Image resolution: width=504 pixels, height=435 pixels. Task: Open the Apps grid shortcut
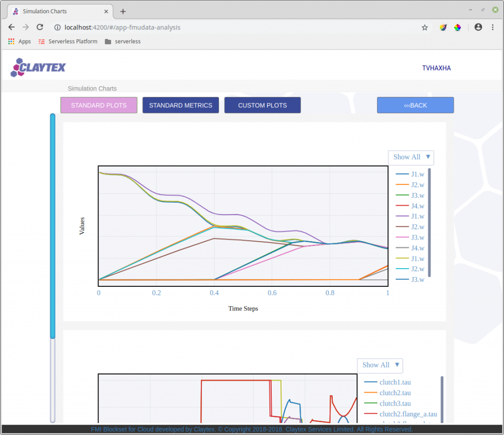point(20,41)
